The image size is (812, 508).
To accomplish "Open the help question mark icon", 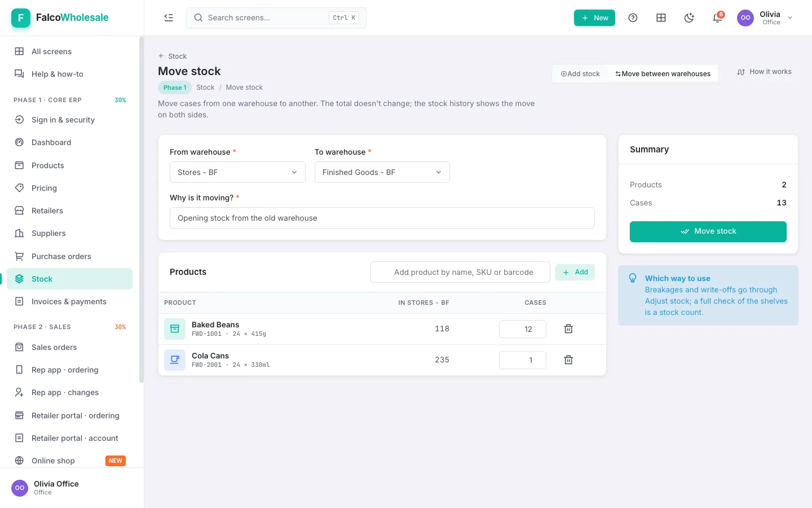I will coord(633,17).
